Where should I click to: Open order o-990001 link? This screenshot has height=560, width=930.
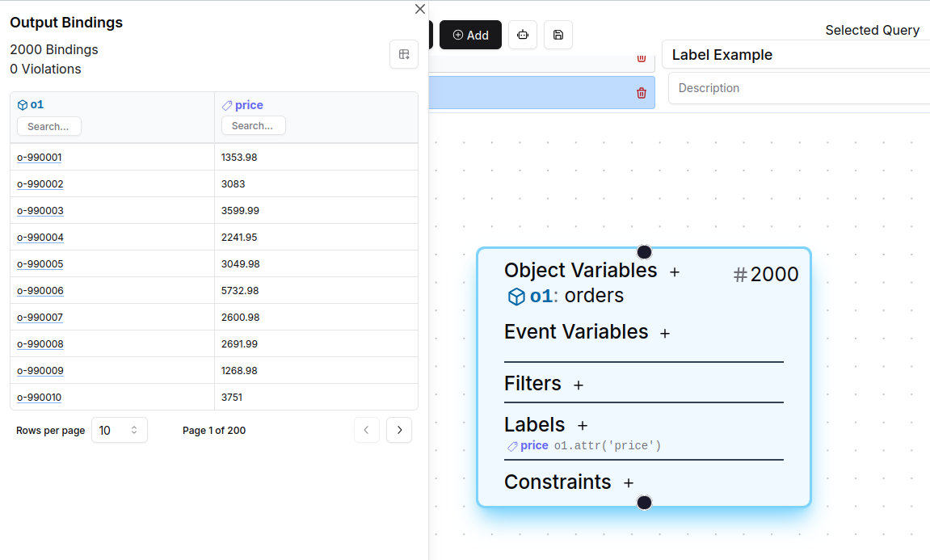click(40, 158)
